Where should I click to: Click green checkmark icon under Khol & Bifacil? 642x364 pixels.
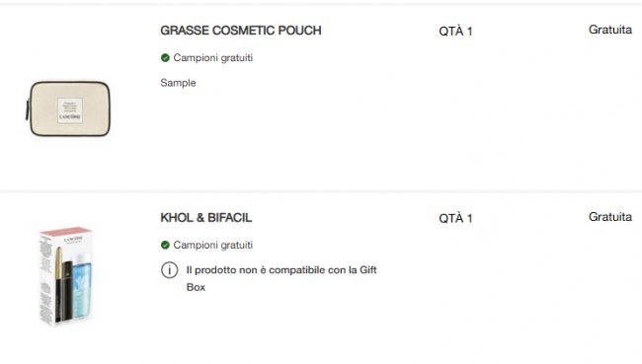coord(165,245)
